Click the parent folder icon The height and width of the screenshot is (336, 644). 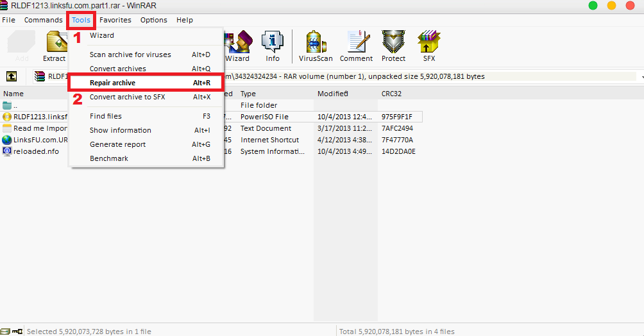click(6, 105)
